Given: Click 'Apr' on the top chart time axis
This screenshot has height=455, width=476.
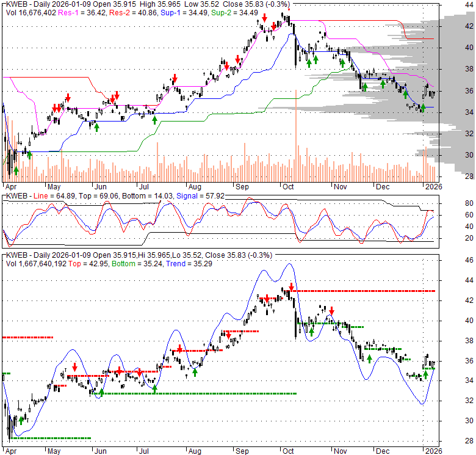Looking at the screenshot, I should [x=11, y=186].
